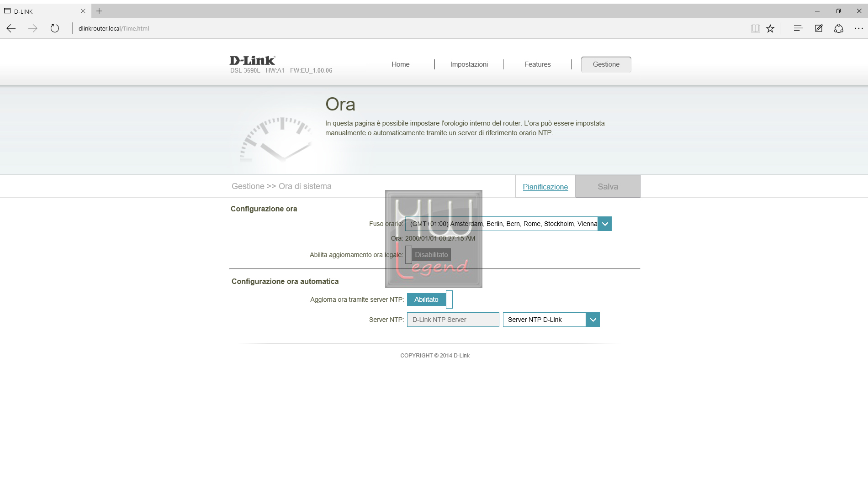
Task: Click the timezone dropdown arrow
Action: coord(605,224)
